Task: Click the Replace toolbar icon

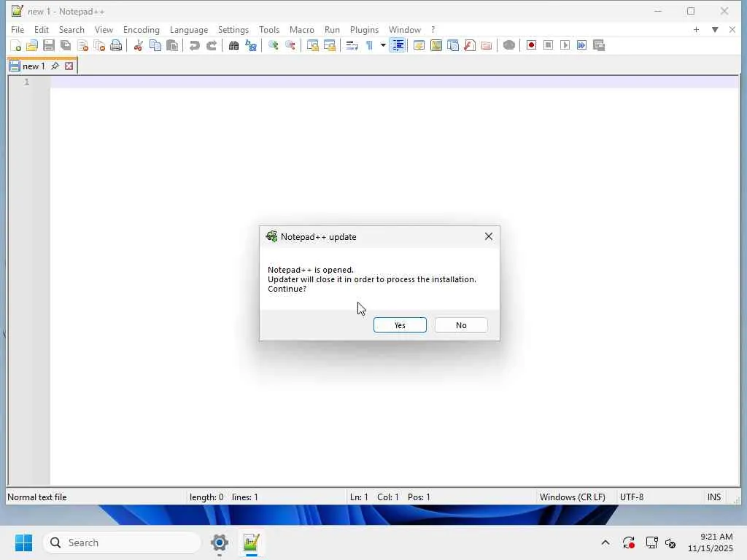Action: click(251, 46)
